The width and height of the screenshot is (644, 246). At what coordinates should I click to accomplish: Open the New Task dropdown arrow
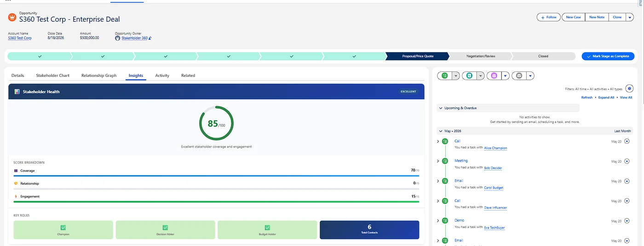click(x=456, y=76)
